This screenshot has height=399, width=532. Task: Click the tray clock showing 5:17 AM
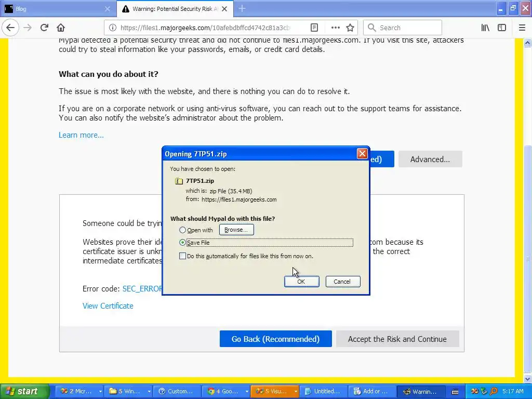coord(513,391)
